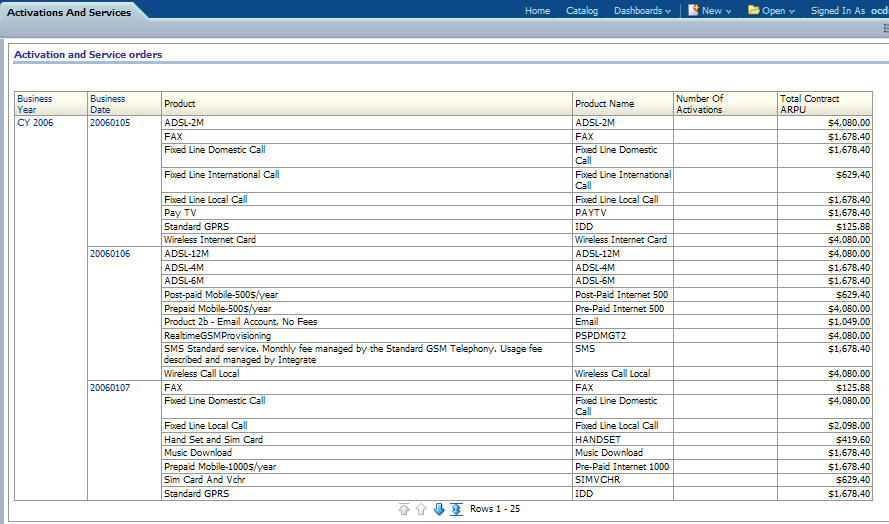Select the Music Download product cell
Viewport: 889px width, 524px height.
[367, 453]
